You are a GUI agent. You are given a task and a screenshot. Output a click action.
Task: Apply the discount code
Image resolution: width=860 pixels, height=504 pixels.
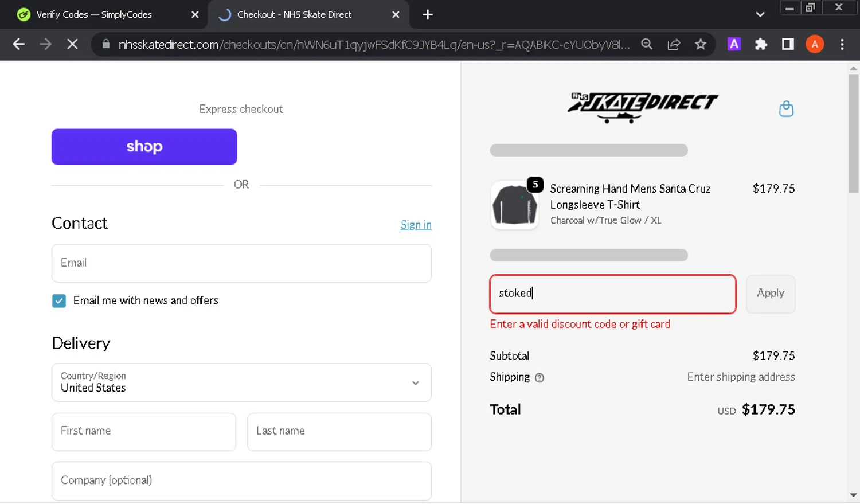click(771, 294)
